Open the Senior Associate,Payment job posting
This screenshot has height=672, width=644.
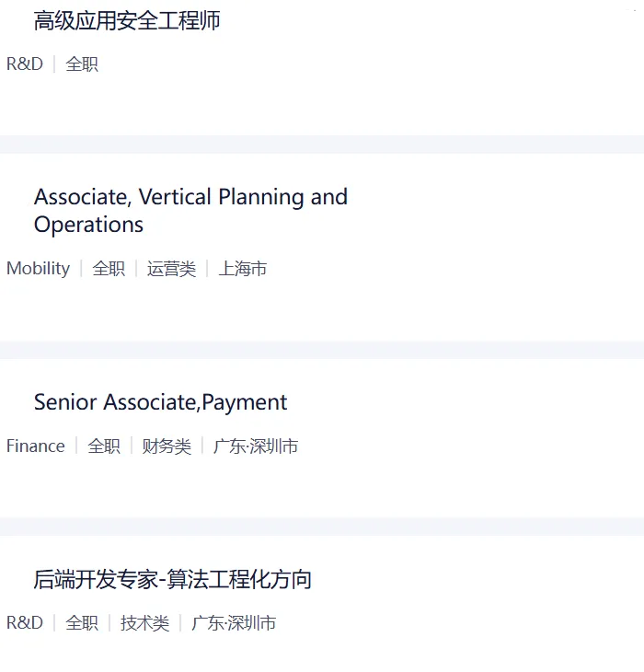click(x=160, y=402)
